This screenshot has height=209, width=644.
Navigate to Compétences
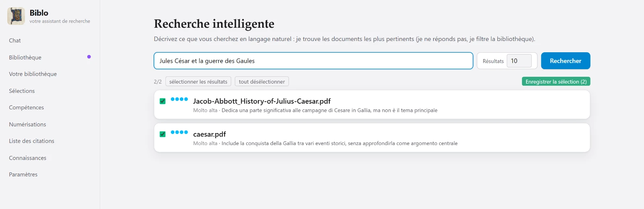[x=26, y=107]
